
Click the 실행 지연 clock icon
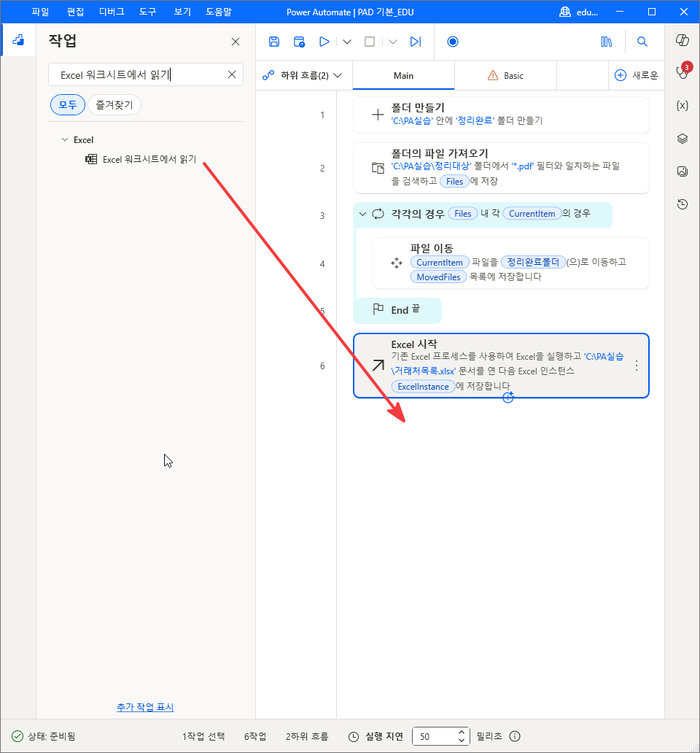coord(354,737)
